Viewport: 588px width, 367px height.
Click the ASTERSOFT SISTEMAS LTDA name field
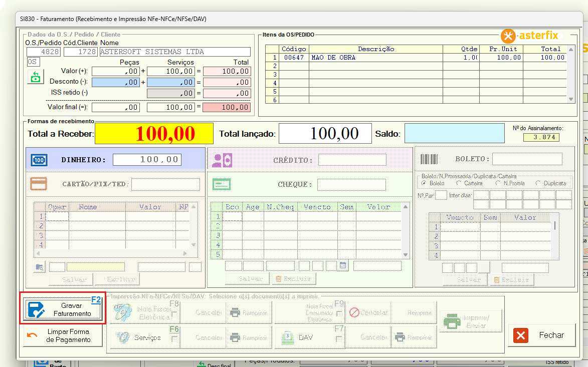(x=175, y=52)
